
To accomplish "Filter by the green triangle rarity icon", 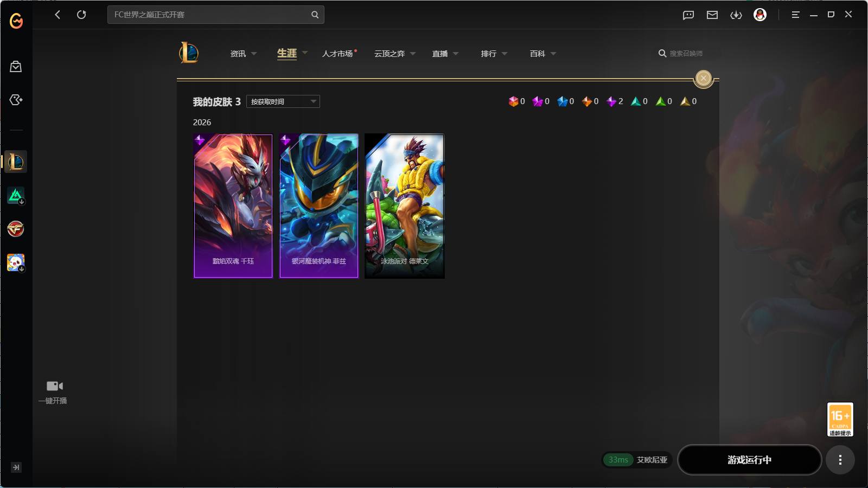I will pos(660,101).
